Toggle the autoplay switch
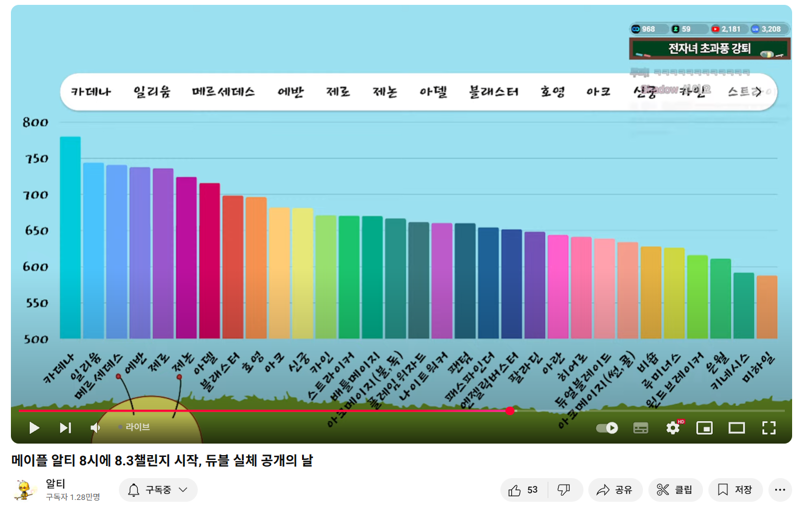Image resolution: width=800 pixels, height=506 pixels. point(607,427)
